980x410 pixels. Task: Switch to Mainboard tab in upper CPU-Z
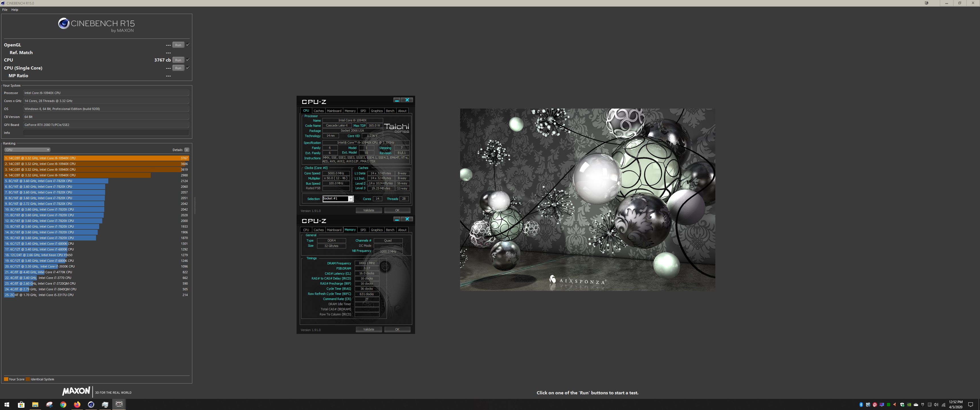pos(334,111)
